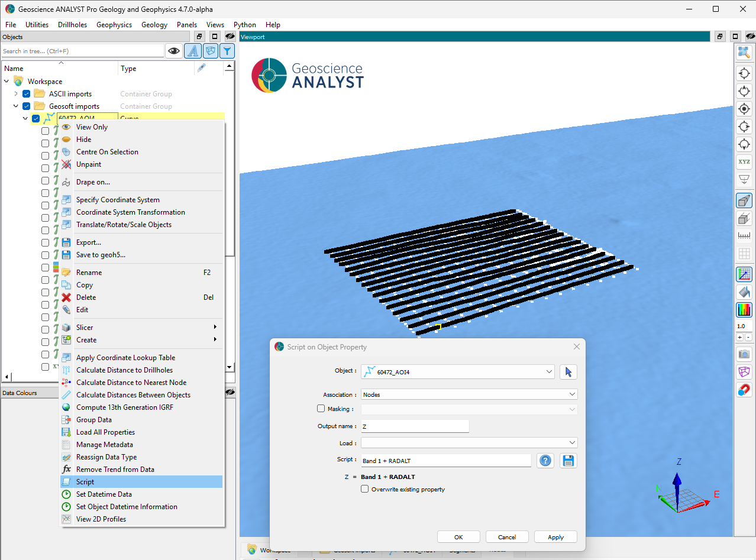Tick the Masking checkbox
The image size is (756, 560).
[321, 409]
